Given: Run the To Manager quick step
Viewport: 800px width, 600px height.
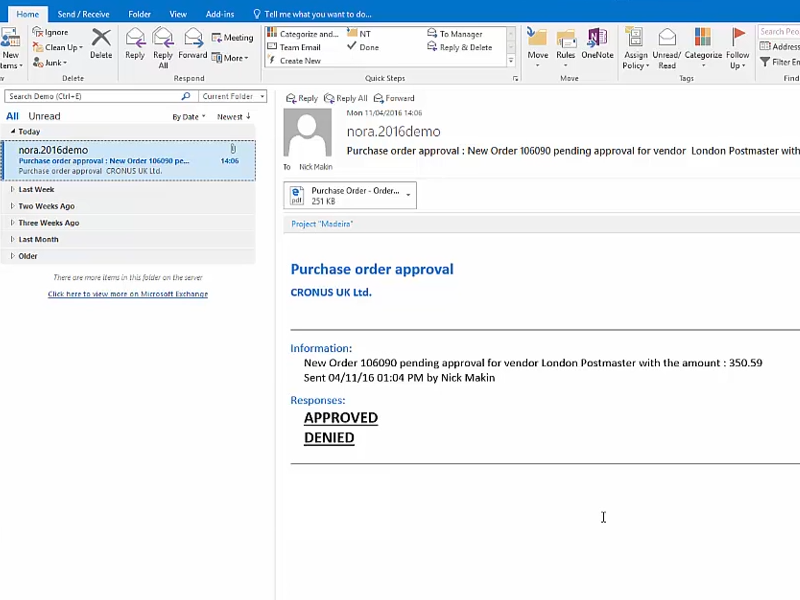Looking at the screenshot, I should coord(455,34).
